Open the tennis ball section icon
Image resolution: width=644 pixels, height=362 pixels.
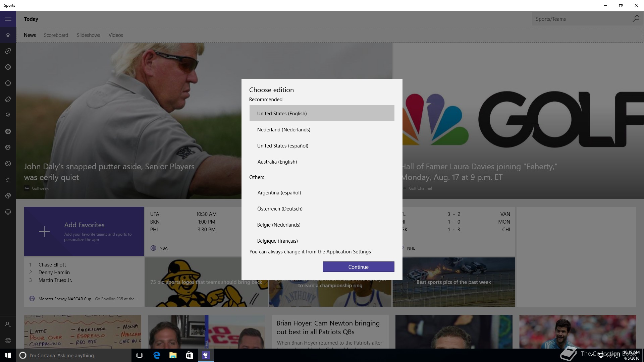coord(8,164)
